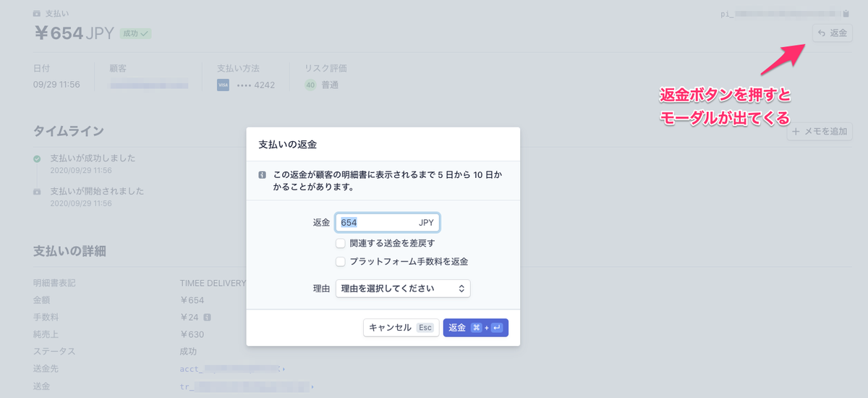Viewport: 868px width, 398px height.
Task: Click the 09/29 11:56 date value
Action: [x=56, y=85]
